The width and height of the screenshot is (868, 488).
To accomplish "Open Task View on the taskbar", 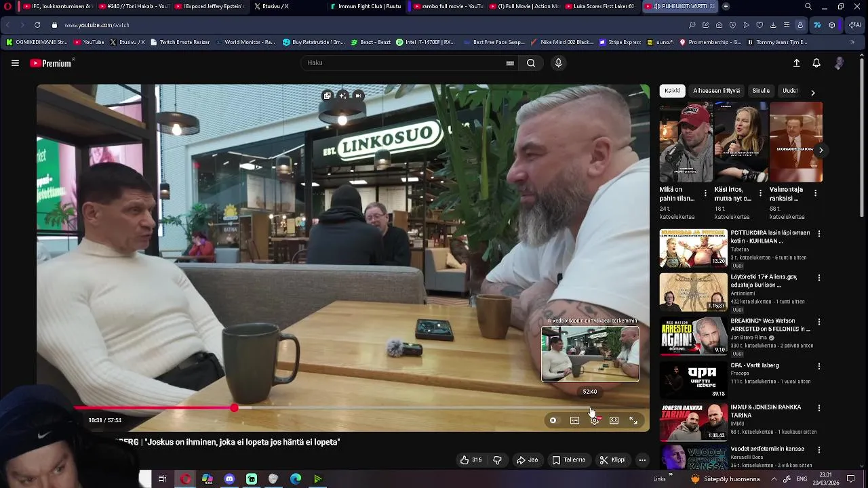I will click(162, 479).
